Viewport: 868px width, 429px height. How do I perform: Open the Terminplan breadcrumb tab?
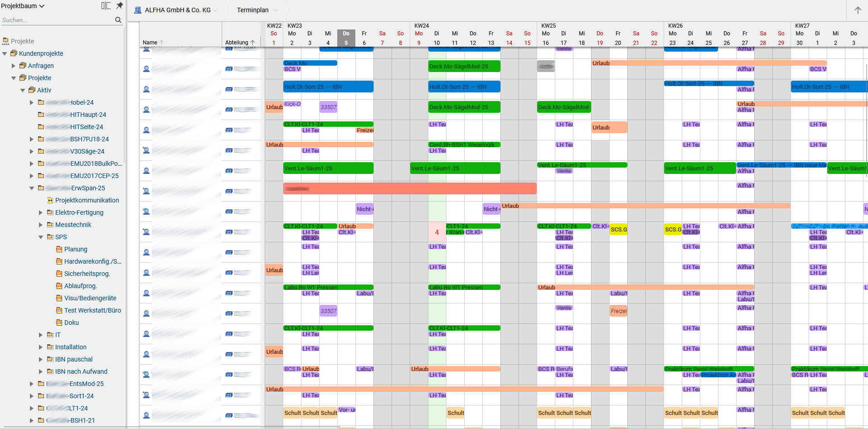coord(252,10)
